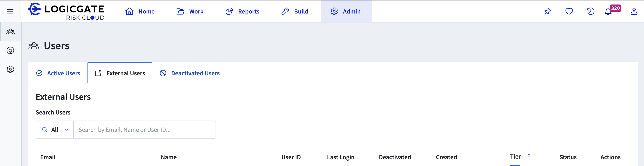Open pinned items via pin icon
This screenshot has height=166, width=644.
coord(547,11)
